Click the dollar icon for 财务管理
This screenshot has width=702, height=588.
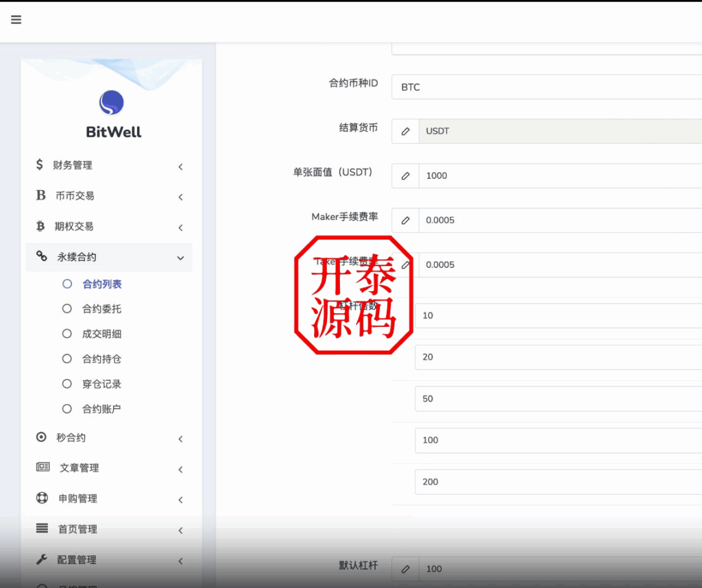tap(39, 164)
